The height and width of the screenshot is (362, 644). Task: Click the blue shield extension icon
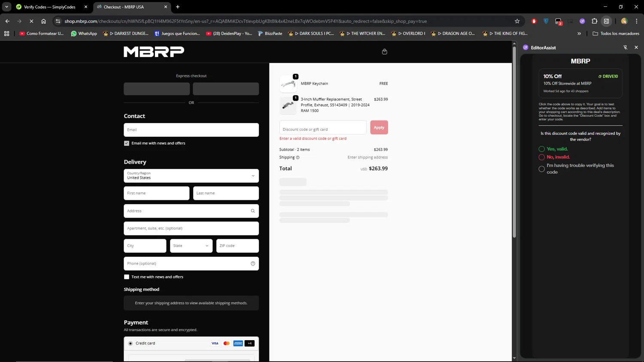click(x=546, y=21)
